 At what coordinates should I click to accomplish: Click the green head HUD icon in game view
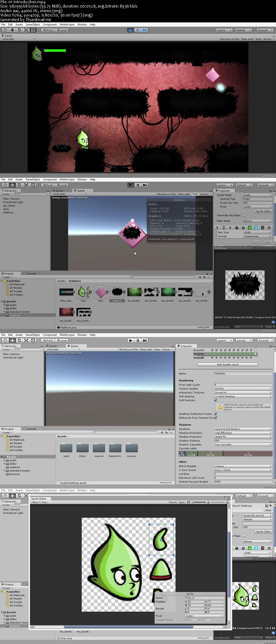pyautogui.click(x=37, y=53)
